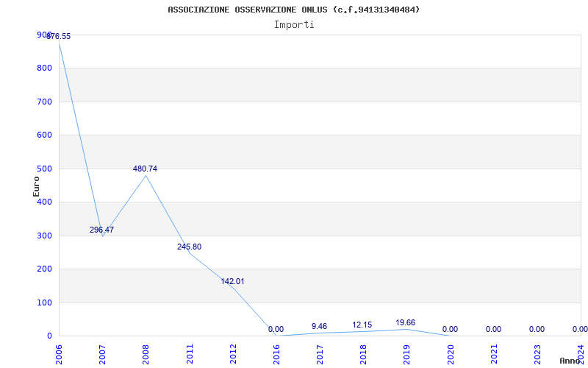
Task: Click x-axis year 2020
Action: tap(451, 354)
